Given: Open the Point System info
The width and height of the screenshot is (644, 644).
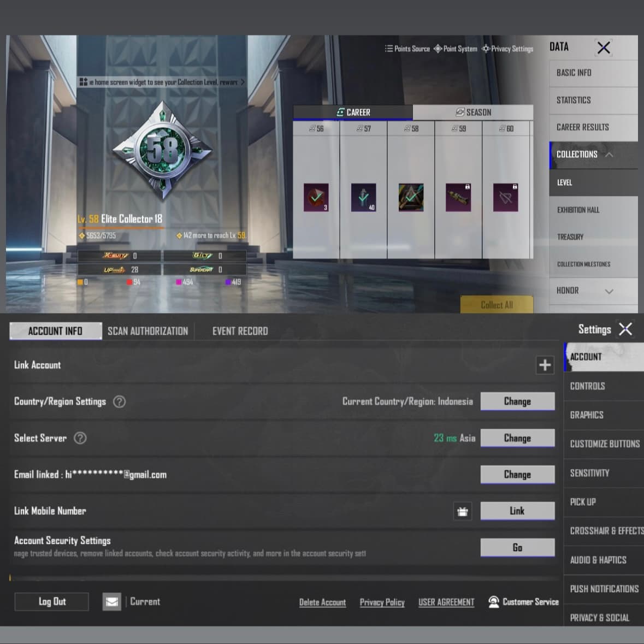Looking at the screenshot, I should pos(456,49).
